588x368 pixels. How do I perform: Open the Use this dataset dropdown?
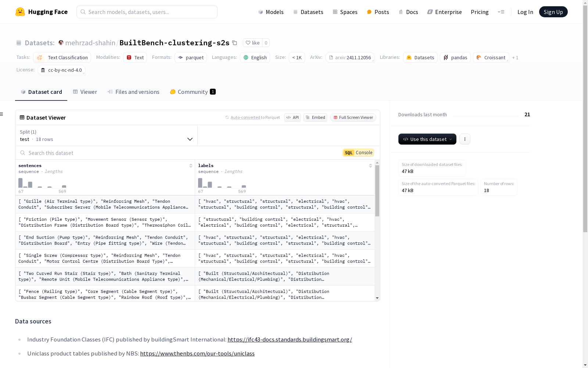[427, 139]
